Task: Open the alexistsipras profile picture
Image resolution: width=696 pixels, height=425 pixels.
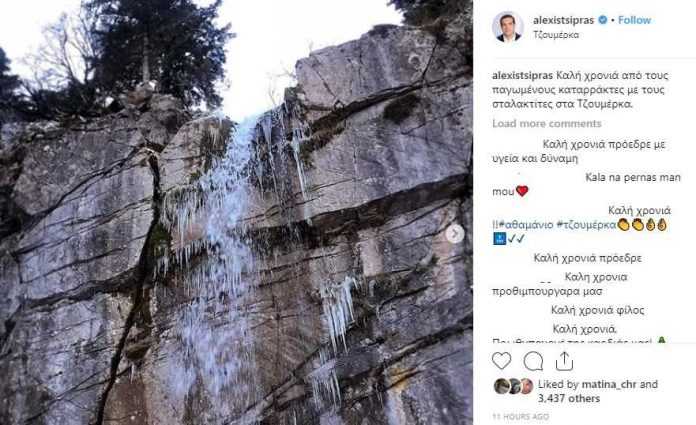Action: (508, 27)
